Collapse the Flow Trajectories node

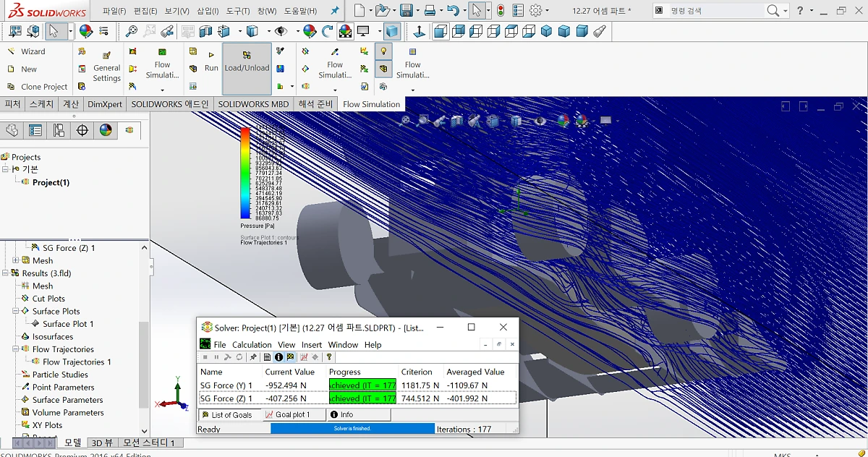16,349
